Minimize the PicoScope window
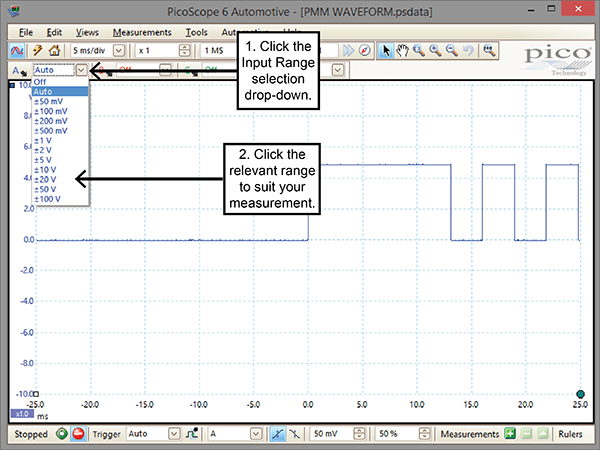Image resolution: width=600 pixels, height=450 pixels. (531, 10)
